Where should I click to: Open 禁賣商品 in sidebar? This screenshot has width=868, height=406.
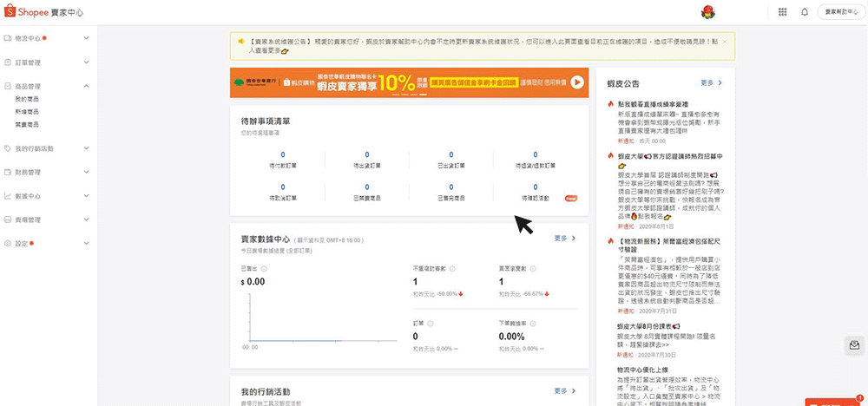point(27,124)
